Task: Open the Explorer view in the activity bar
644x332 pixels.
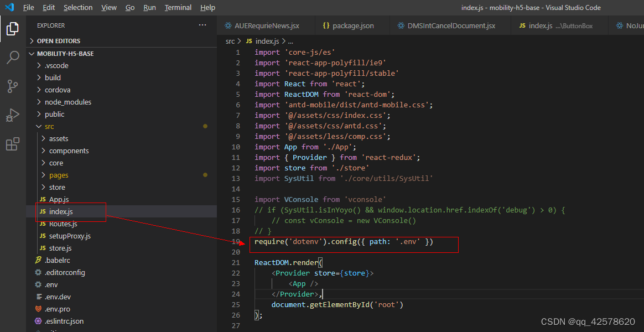Action: (12, 28)
